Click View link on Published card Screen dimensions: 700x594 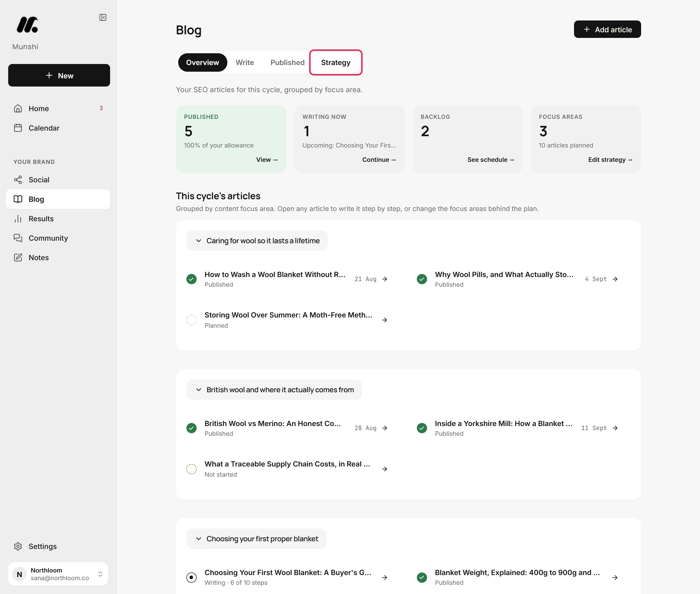tap(267, 160)
